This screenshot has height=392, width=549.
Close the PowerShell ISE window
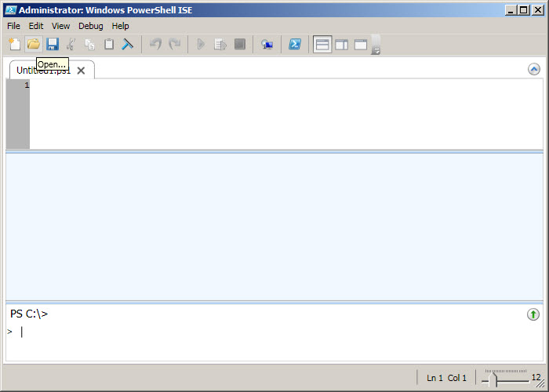pyautogui.click(x=537, y=10)
